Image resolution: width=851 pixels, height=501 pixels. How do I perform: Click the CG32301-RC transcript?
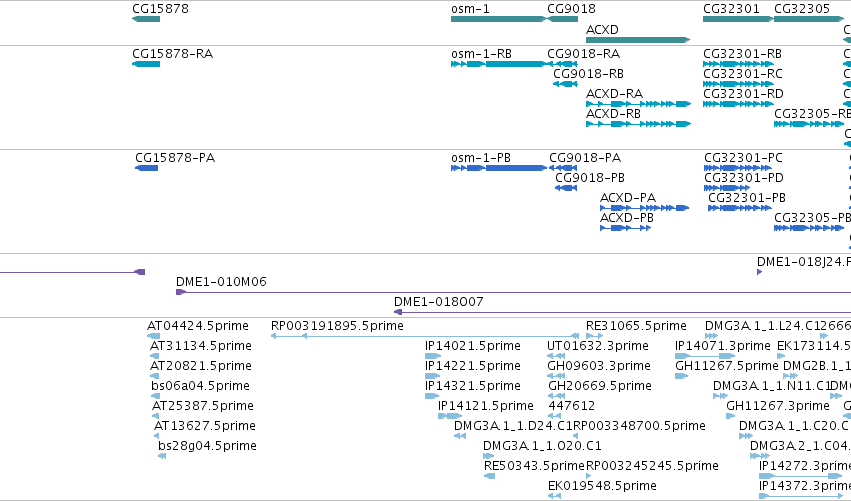click(x=738, y=84)
